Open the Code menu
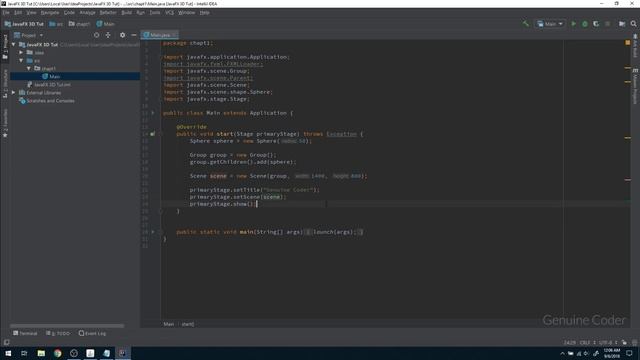This screenshot has height=360, width=640. pyautogui.click(x=69, y=13)
